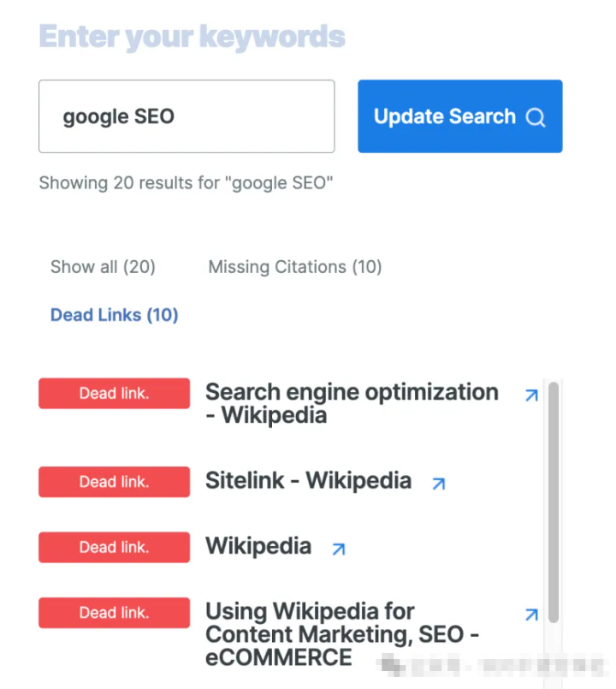Open the Search engine optimization - Wikipedia result
Screen dimensions: 616x689
[x=352, y=404]
